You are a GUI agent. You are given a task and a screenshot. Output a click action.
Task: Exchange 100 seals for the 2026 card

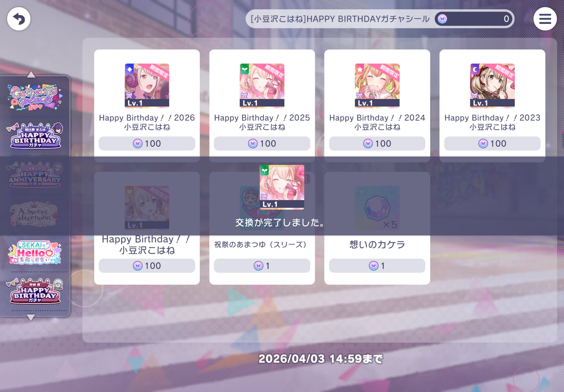coord(147,143)
